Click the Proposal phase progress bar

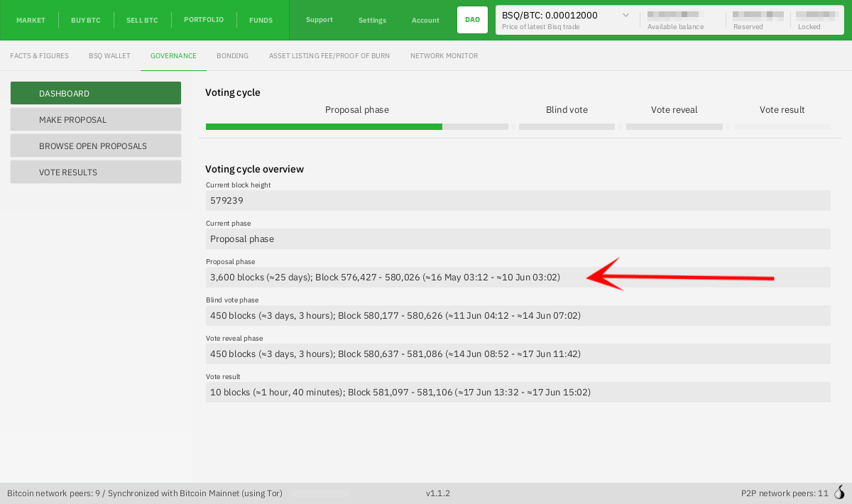[x=357, y=126]
